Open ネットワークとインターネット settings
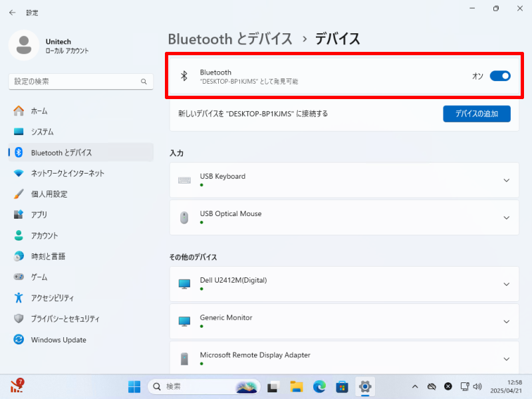The height and width of the screenshot is (399, 532). pyautogui.click(x=80, y=174)
